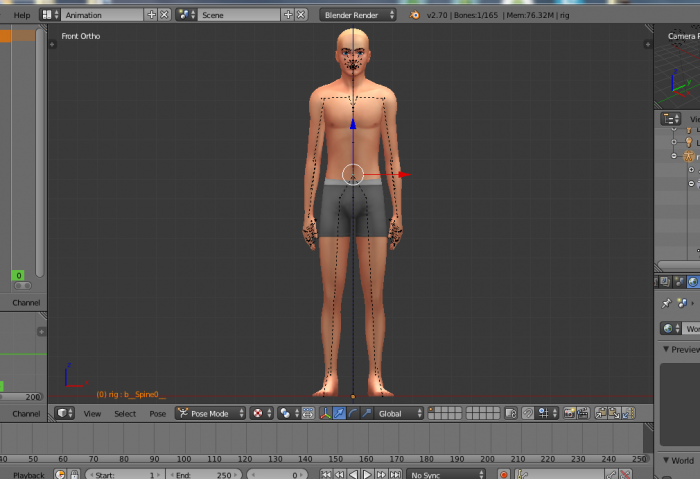Click the pin icon in properties panel
This screenshot has width=700, height=479.
(x=668, y=302)
